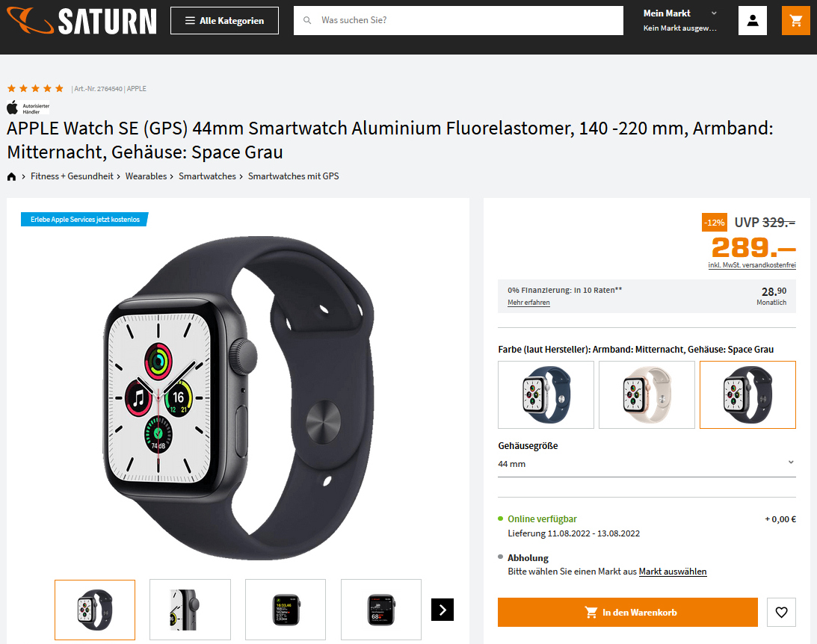The image size is (817, 644).
Task: Click the Saturn logo
Action: [81, 21]
